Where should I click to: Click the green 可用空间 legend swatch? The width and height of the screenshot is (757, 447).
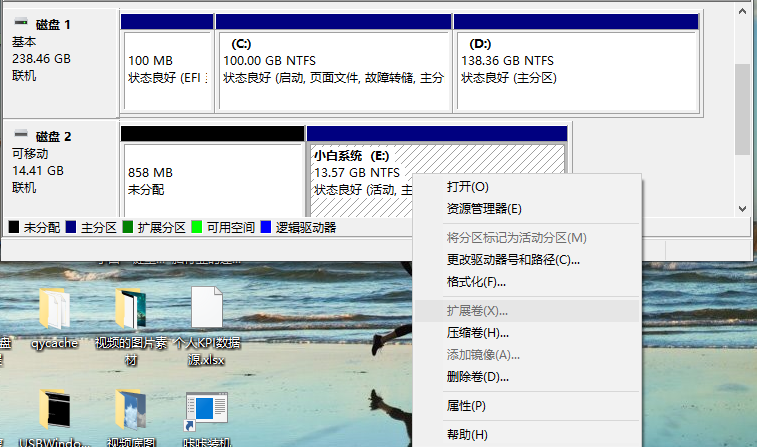click(197, 228)
